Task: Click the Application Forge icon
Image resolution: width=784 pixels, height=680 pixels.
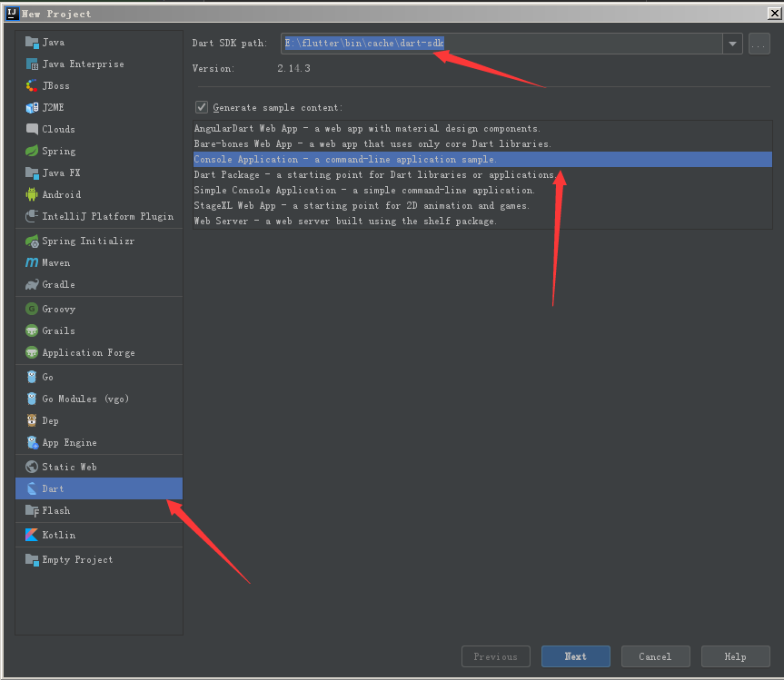Action: tap(32, 353)
